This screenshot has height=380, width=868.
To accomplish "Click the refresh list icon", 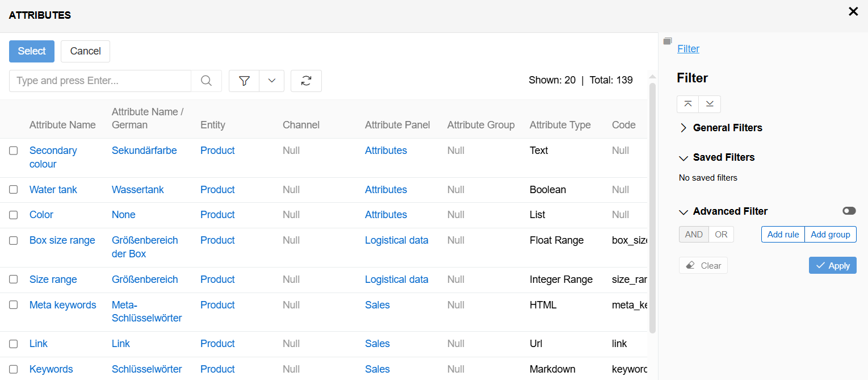I will [306, 81].
